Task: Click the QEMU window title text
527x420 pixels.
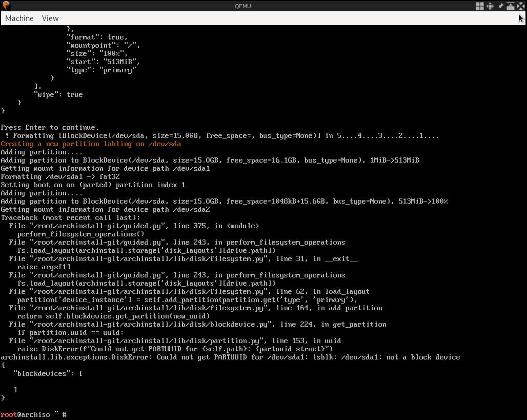Action: point(242,6)
